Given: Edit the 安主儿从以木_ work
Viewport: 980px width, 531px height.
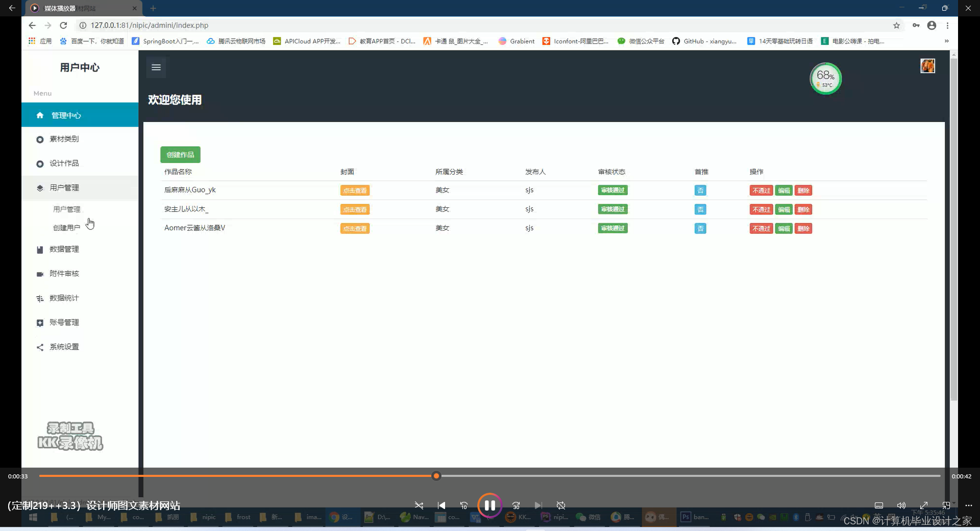Looking at the screenshot, I should pos(783,209).
